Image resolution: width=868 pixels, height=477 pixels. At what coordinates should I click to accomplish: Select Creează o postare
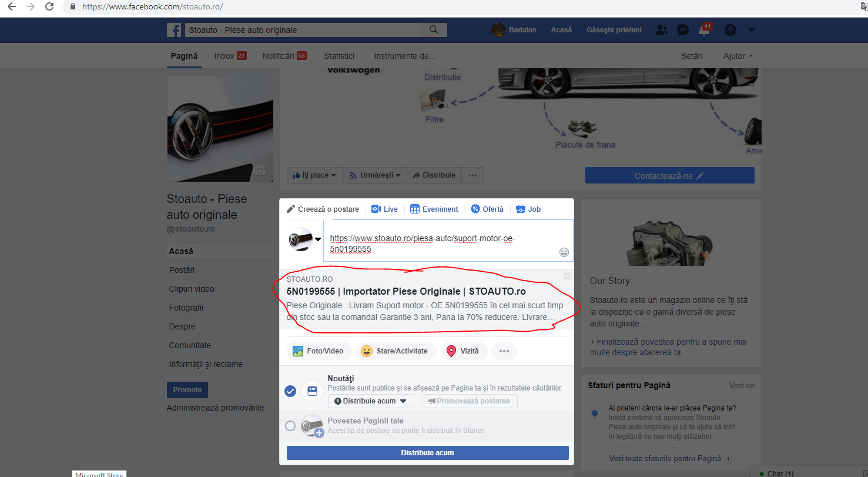tap(323, 209)
